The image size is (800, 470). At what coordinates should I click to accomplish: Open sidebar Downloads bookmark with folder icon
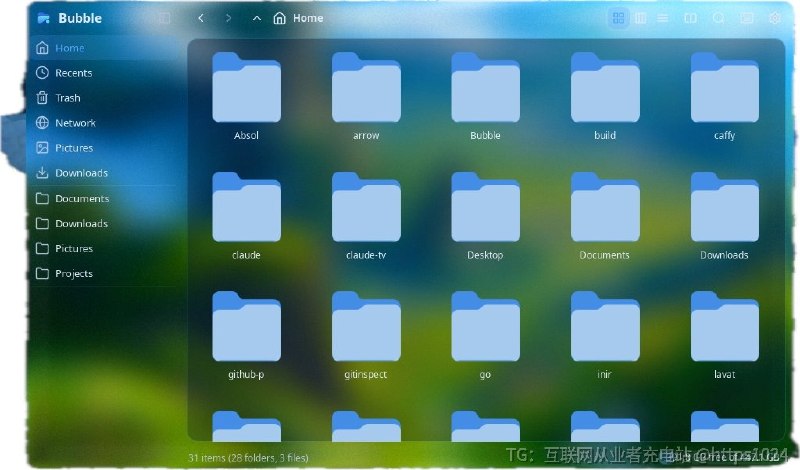pyautogui.click(x=105, y=224)
